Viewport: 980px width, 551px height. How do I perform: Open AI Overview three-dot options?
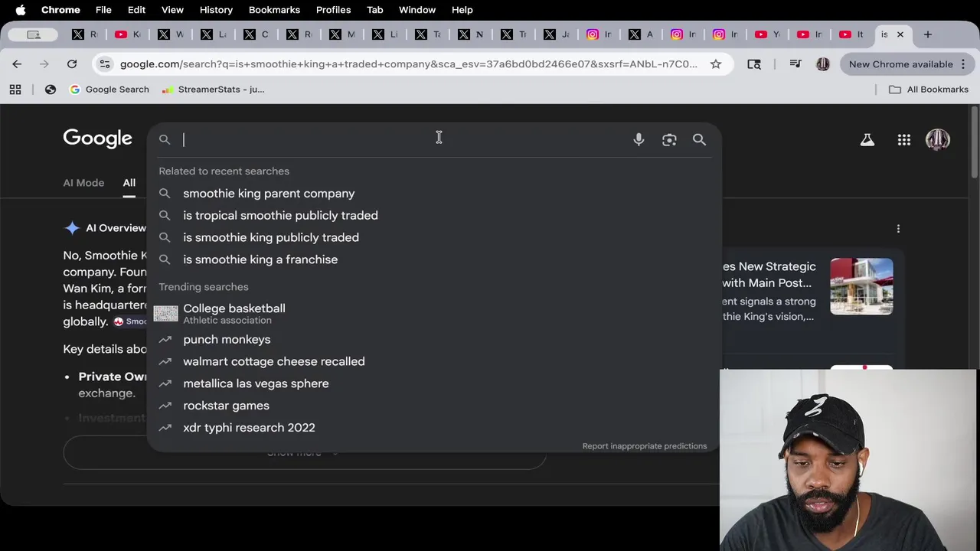898,228
